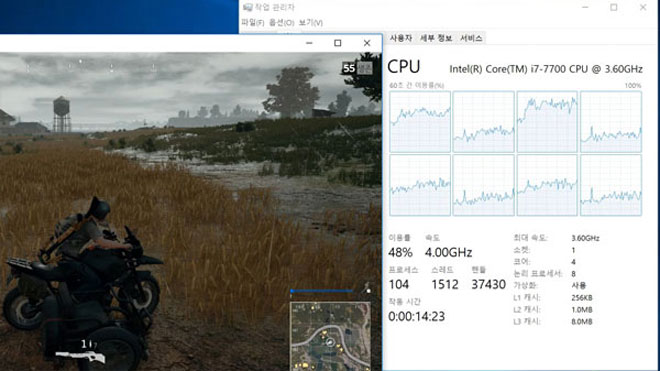The height and width of the screenshot is (371, 660).
Task: Maximize the Task Manager window
Action: [x=614, y=7]
